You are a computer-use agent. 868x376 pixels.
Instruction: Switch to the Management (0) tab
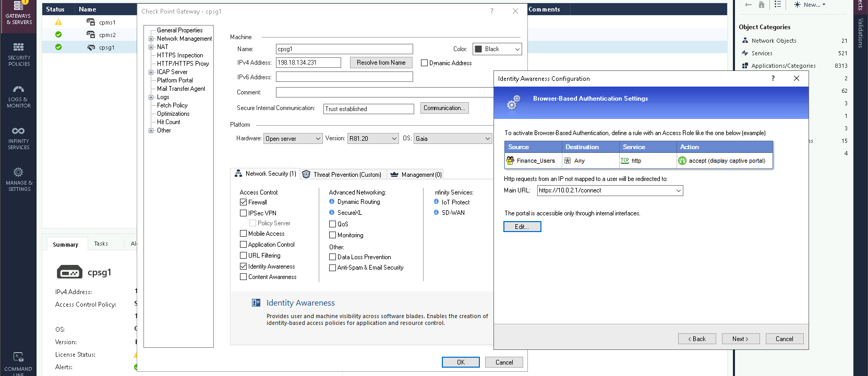tap(416, 175)
